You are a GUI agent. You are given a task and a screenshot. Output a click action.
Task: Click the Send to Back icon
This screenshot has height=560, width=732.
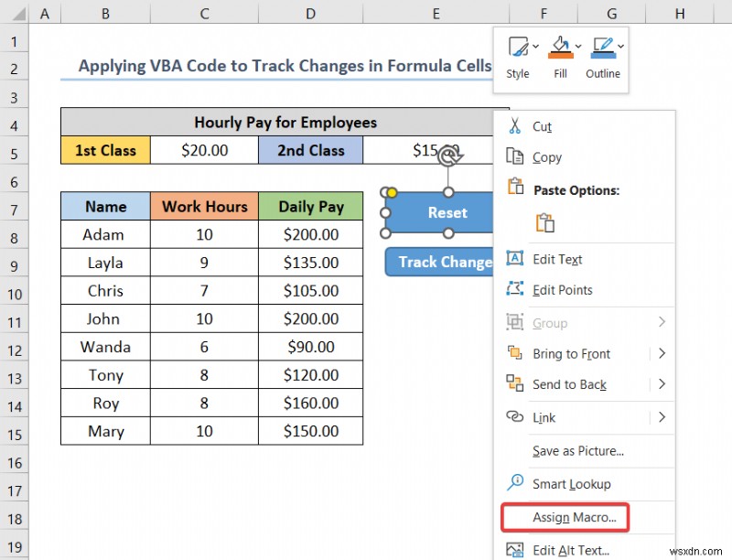click(515, 384)
